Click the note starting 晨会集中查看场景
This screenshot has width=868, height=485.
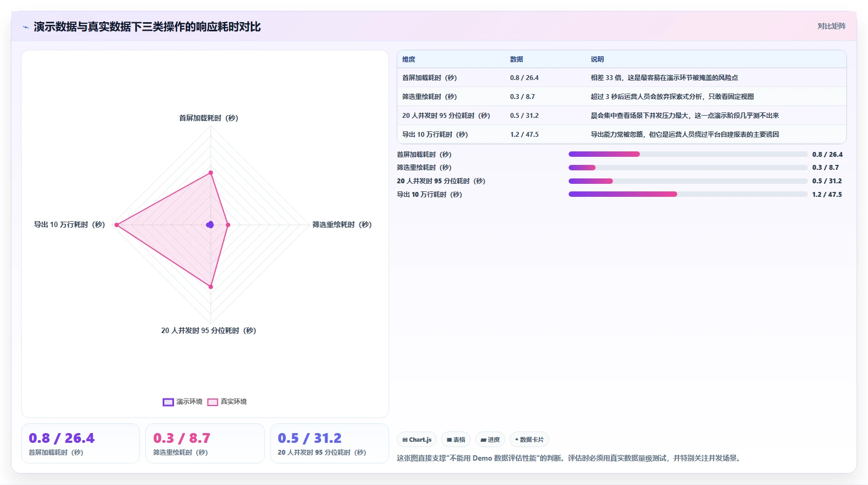tap(685, 116)
